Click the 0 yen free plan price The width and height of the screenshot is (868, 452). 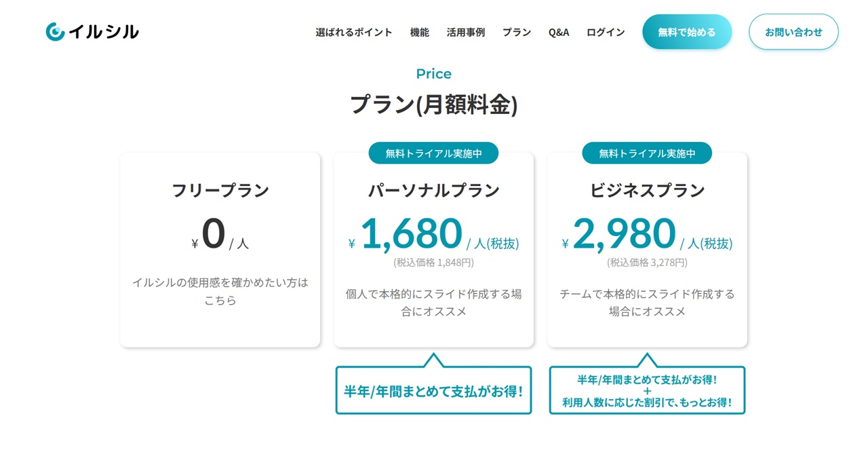click(214, 233)
